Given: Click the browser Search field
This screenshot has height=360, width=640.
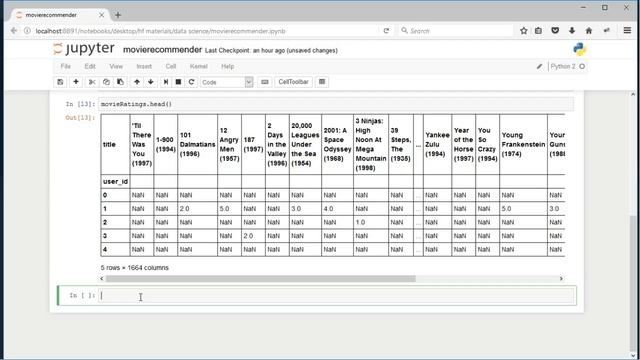Looking at the screenshot, I should (x=455, y=31).
